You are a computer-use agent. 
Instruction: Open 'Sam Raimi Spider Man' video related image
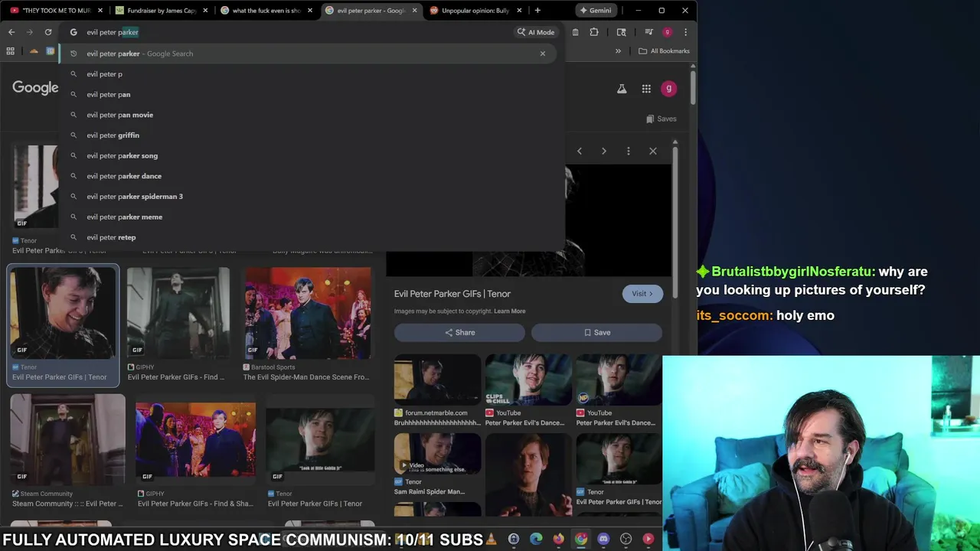tap(437, 454)
